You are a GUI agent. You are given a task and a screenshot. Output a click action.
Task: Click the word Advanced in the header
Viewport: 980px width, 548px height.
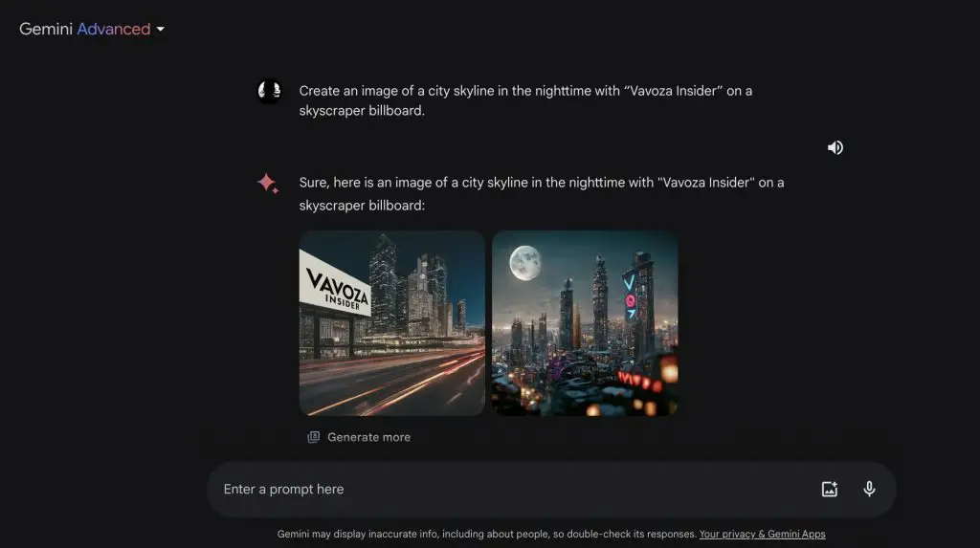coord(114,29)
